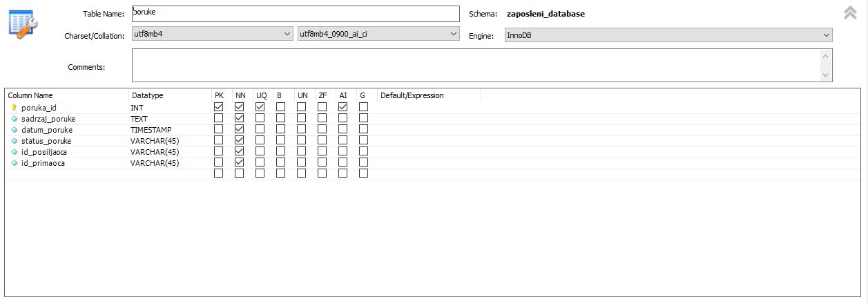
Task: Click the NN column header
Action: tap(240, 95)
